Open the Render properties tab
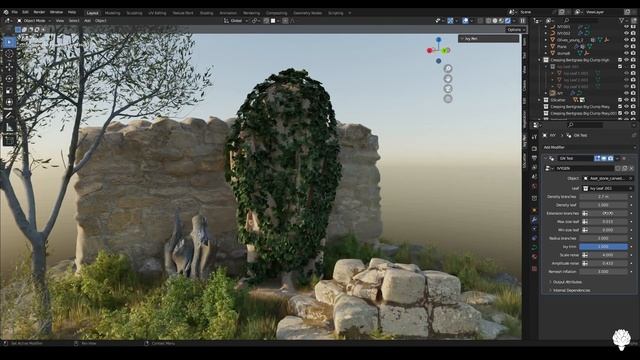 (534, 149)
